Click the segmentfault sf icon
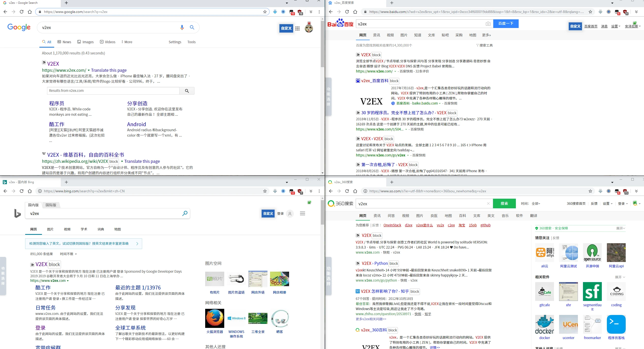Image resolution: width=644 pixels, height=349 pixels. [x=592, y=292]
